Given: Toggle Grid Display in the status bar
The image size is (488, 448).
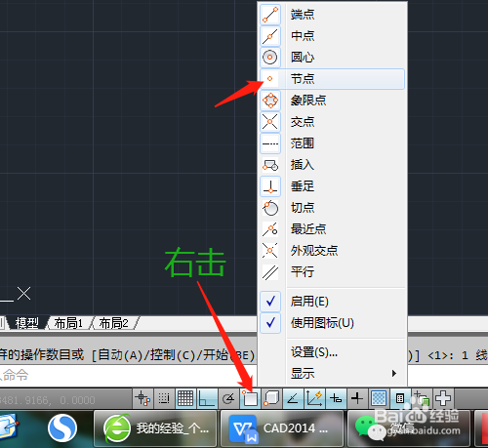Looking at the screenshot, I should click(x=185, y=398).
